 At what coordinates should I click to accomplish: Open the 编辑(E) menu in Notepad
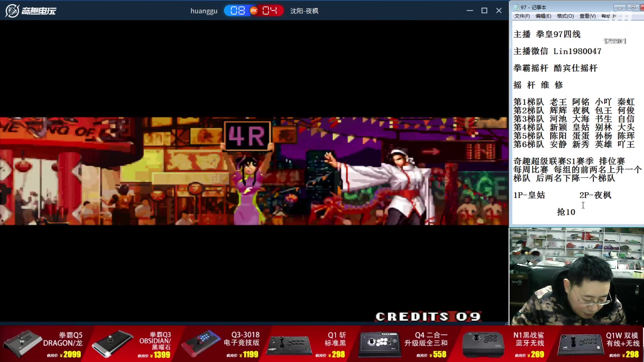coord(543,16)
